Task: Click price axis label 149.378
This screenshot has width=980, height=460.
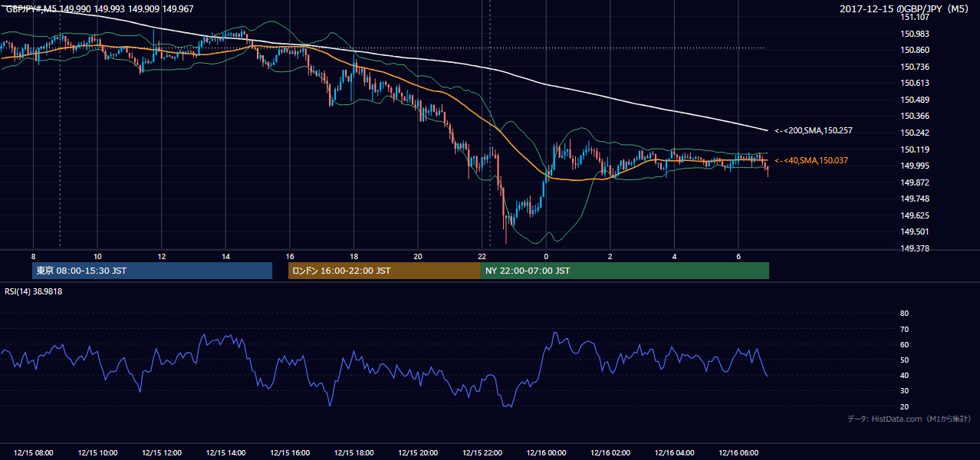Action: 915,248
